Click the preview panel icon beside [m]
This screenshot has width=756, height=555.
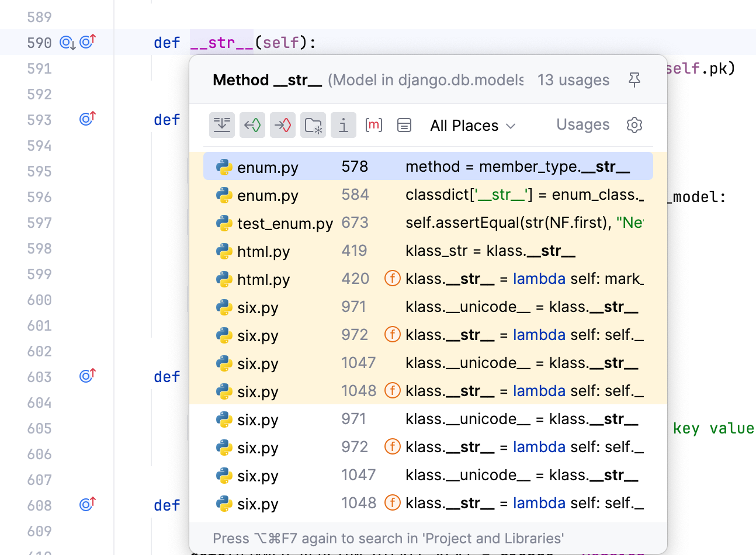tap(404, 125)
